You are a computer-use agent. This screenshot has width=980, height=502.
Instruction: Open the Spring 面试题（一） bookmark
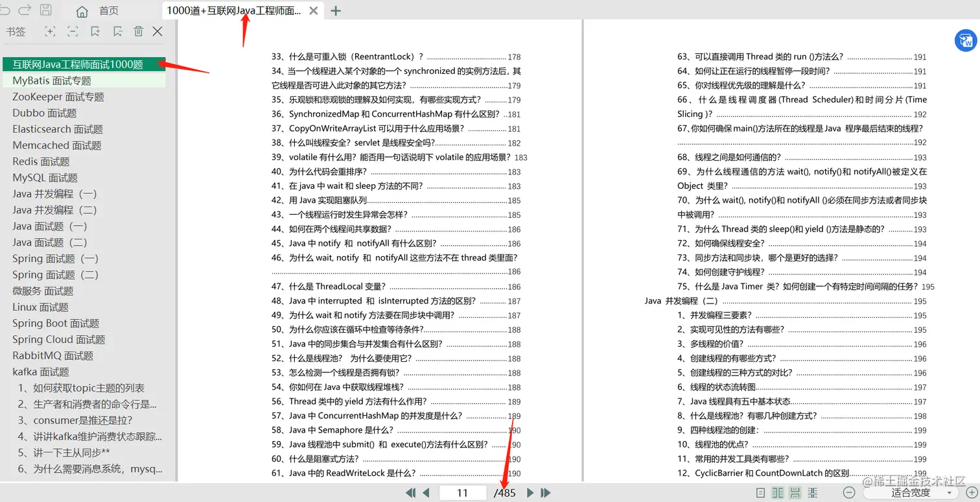pos(55,259)
